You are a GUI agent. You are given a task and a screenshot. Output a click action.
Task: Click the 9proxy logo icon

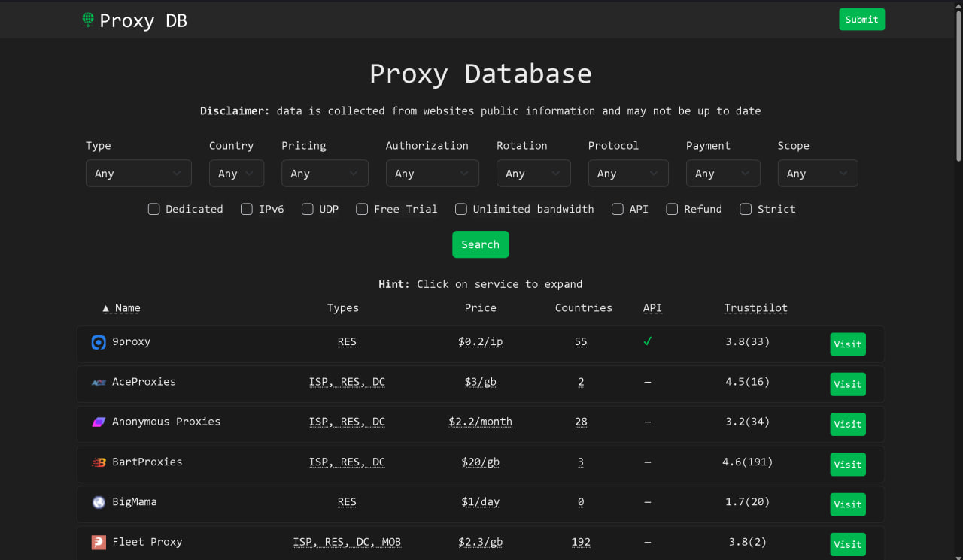(x=99, y=343)
